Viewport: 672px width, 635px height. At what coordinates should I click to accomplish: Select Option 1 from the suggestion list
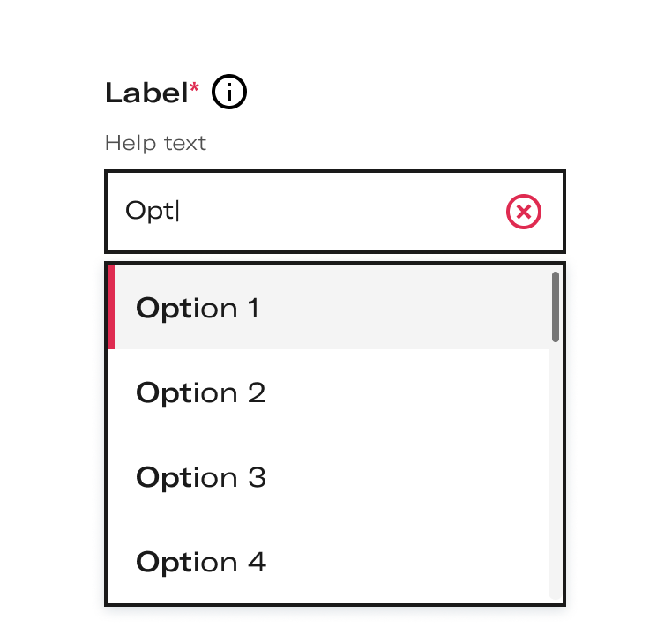pos(328,307)
